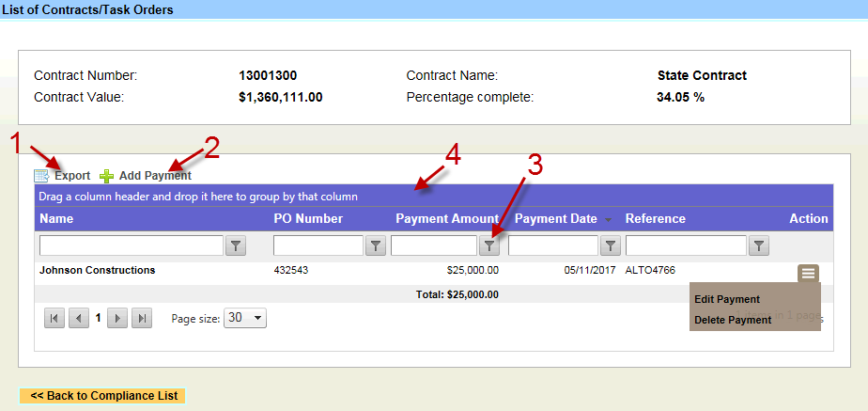
Task: Click the green plus Add Payment icon
Action: [106, 176]
